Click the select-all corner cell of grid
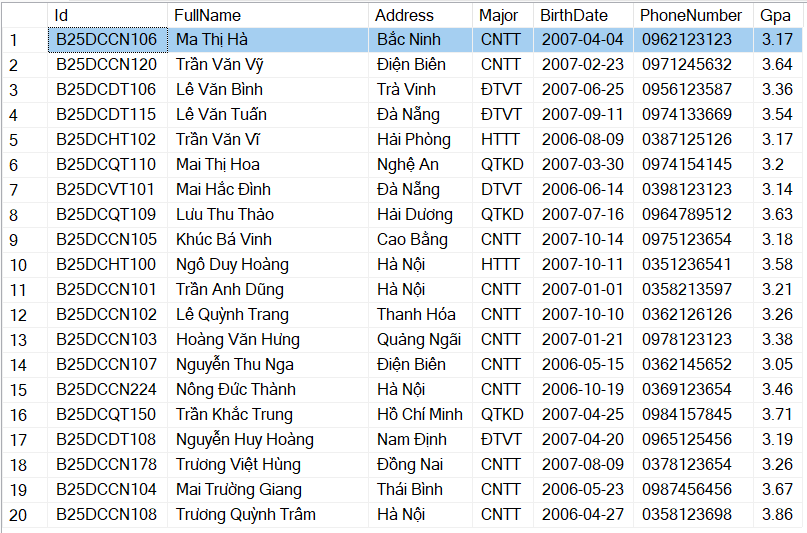 point(24,15)
